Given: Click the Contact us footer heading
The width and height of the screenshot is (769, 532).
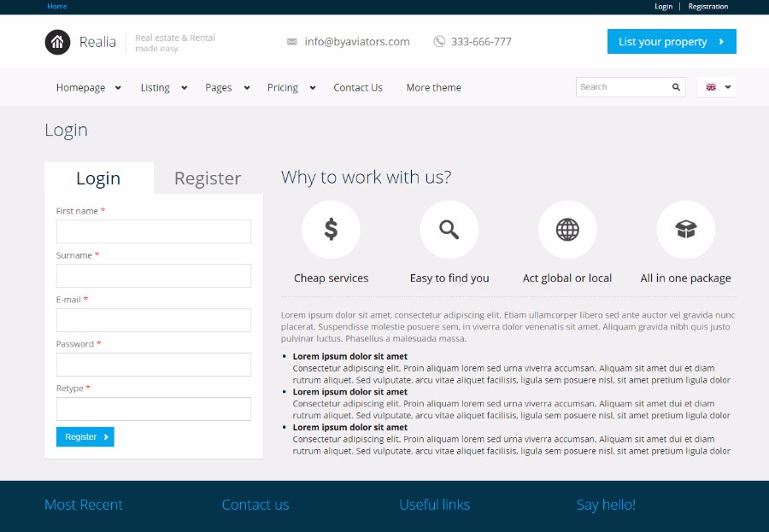Looking at the screenshot, I should [x=255, y=505].
